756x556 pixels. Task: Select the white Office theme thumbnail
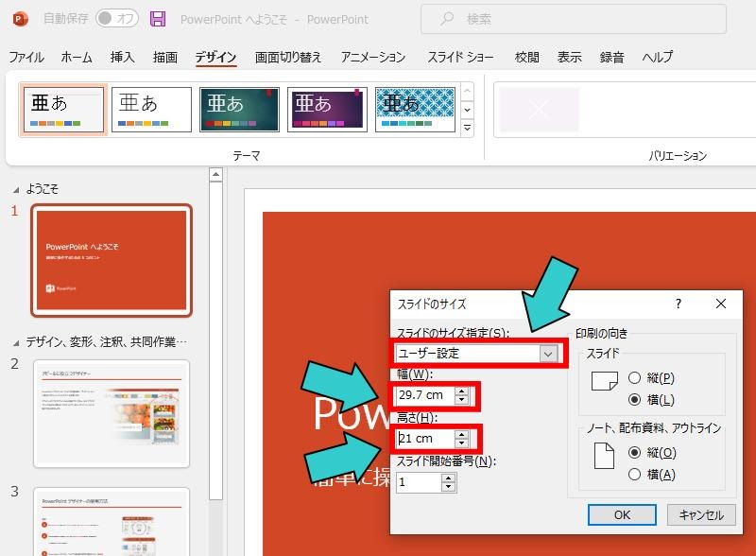(x=151, y=110)
